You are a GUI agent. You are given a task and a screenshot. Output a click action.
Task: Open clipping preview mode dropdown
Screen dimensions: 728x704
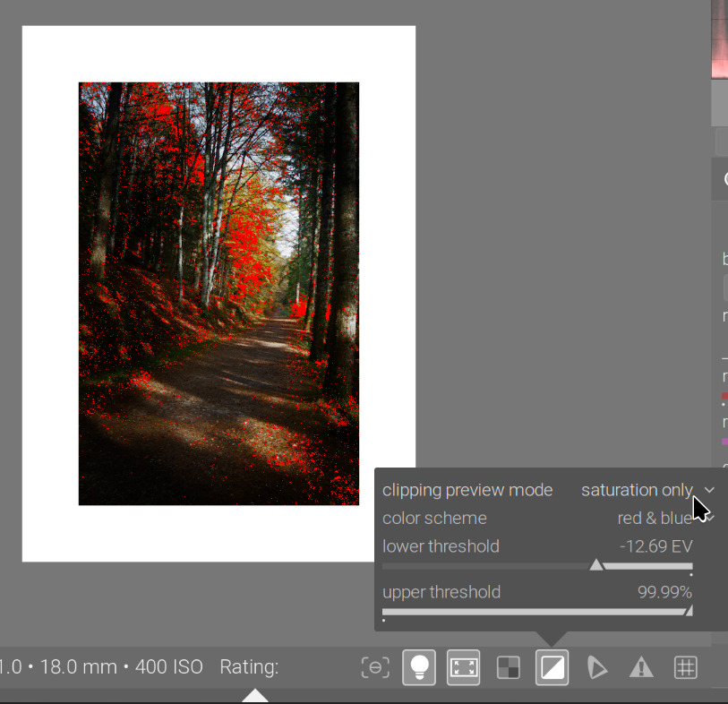(x=645, y=490)
